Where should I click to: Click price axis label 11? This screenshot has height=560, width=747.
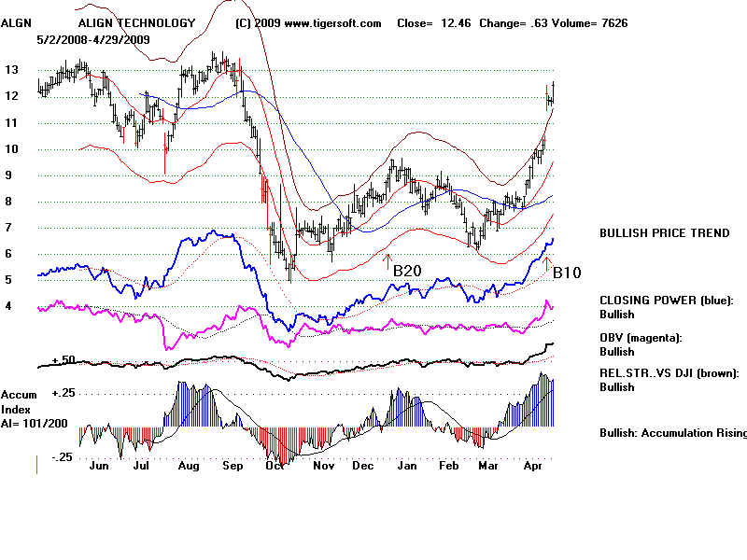tap(11, 123)
